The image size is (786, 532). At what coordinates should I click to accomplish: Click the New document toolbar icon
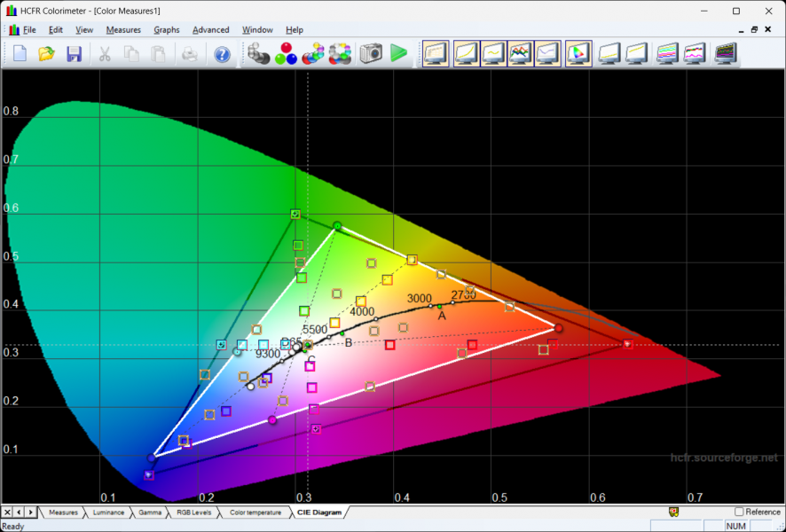coord(20,54)
